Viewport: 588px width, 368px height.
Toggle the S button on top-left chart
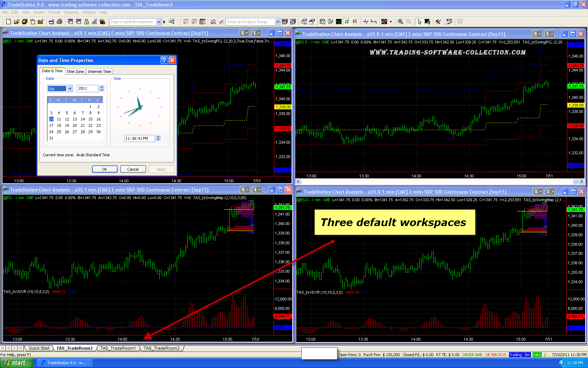[244, 33]
